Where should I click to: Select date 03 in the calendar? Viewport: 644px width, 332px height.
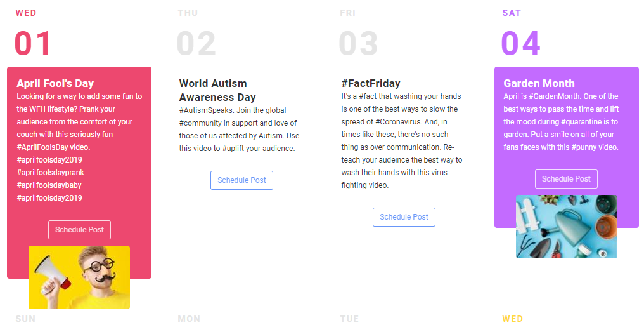tap(358, 44)
